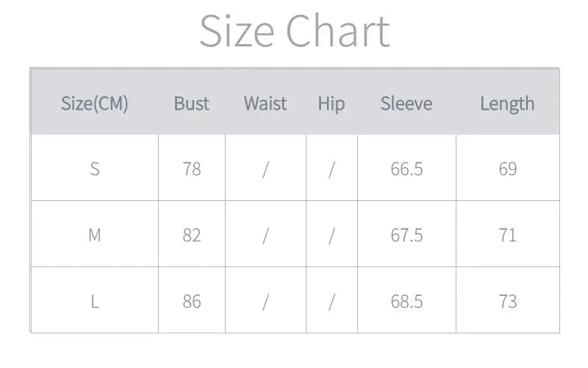Click length value 69
The width and height of the screenshot is (588, 368).
(508, 169)
